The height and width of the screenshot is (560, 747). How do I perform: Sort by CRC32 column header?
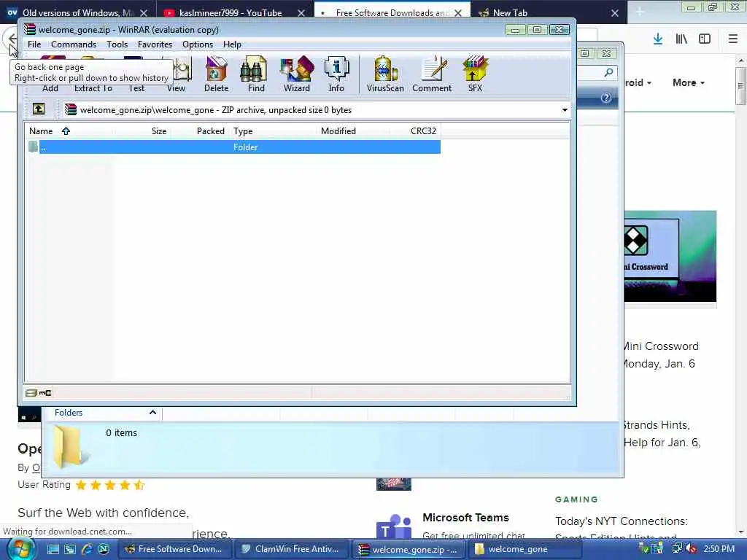pyautogui.click(x=414, y=131)
